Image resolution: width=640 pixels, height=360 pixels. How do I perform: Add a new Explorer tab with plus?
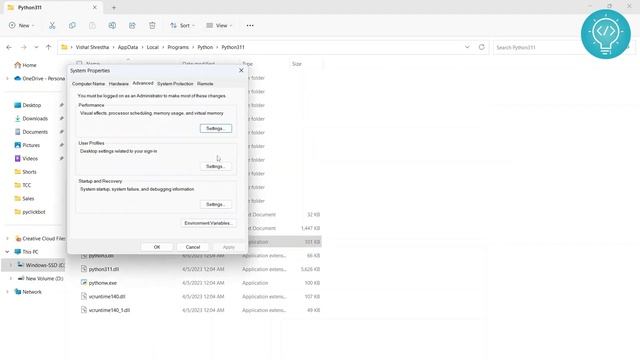pos(114,7)
